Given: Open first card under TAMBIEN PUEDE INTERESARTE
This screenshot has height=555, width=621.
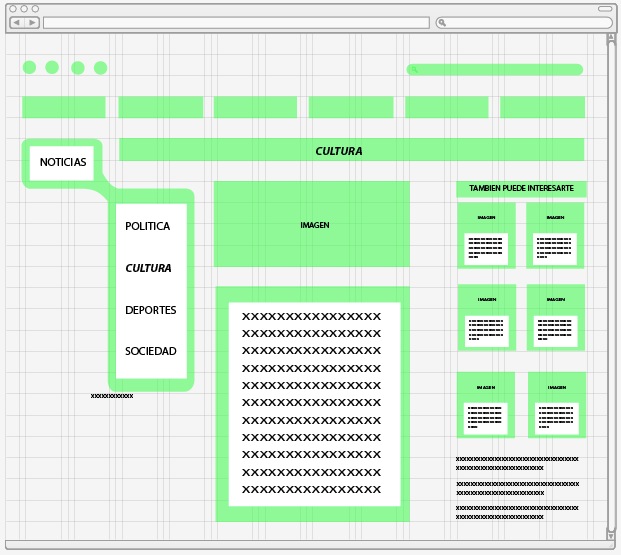Looking at the screenshot, I should click(x=486, y=236).
